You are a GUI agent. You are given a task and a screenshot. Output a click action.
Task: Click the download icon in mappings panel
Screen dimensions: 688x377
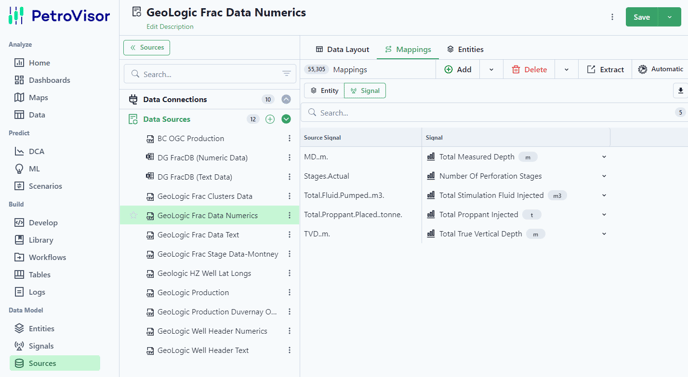click(x=680, y=90)
